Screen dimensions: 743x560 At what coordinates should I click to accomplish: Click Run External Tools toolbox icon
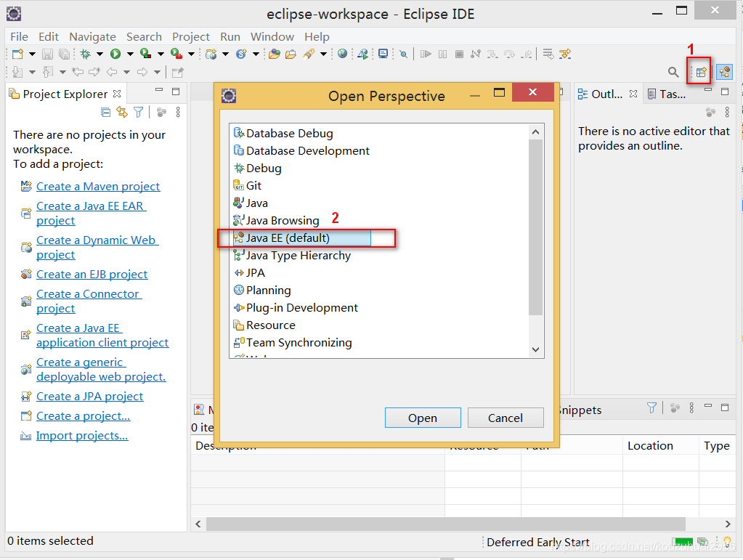pyautogui.click(x=176, y=54)
